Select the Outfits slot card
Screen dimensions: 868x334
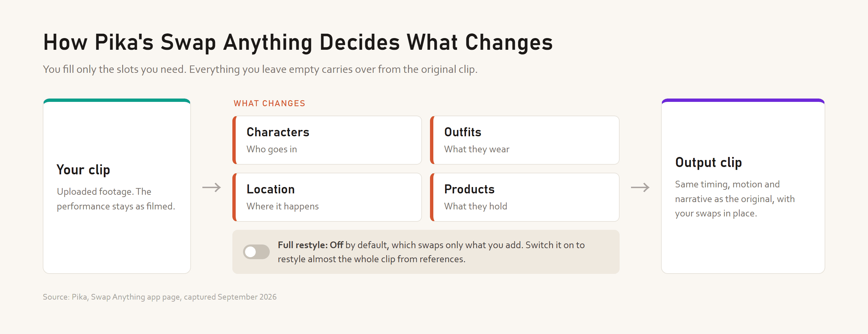[x=525, y=140]
